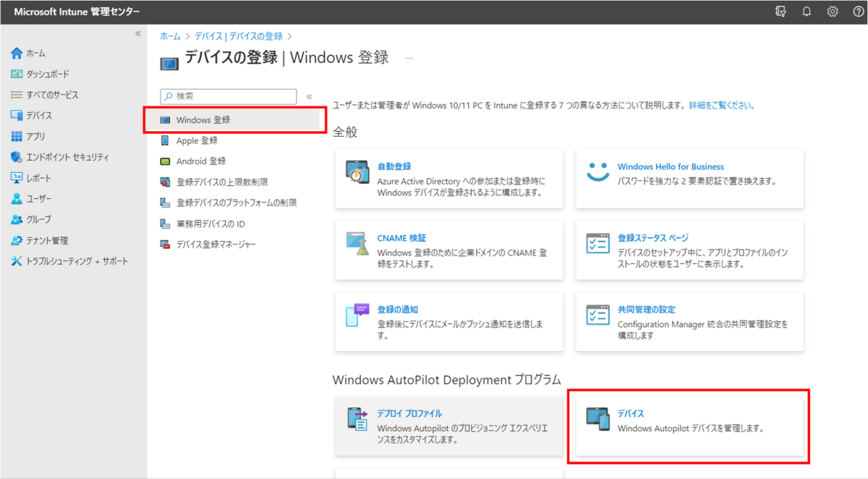
Task: Click the ホーム house icon in sidebar
Action: pos(17,53)
